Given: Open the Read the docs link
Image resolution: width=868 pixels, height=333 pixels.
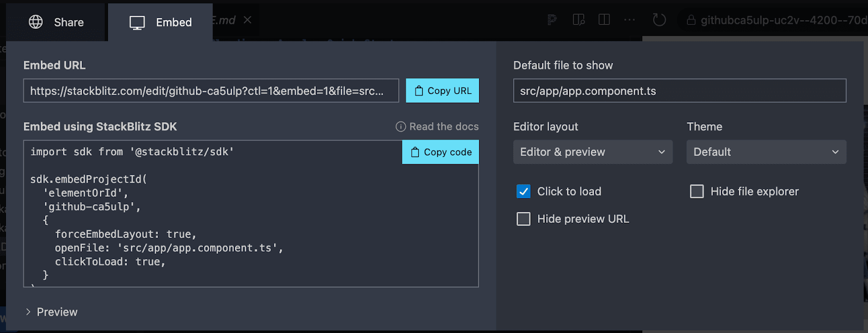Looking at the screenshot, I should tap(444, 127).
